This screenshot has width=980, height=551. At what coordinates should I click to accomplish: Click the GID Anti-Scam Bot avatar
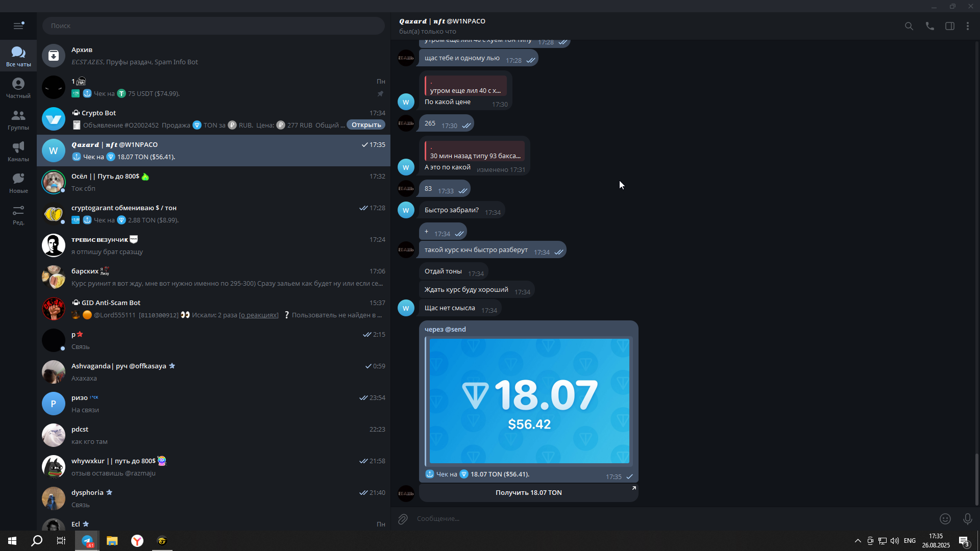(x=54, y=309)
